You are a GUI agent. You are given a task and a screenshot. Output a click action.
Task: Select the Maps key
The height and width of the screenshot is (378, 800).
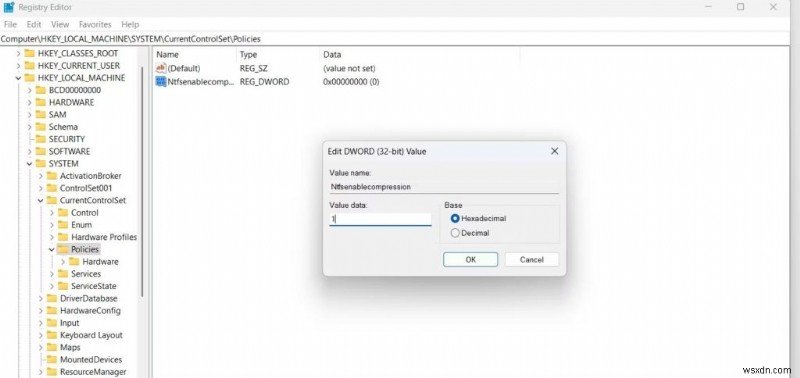pos(70,347)
